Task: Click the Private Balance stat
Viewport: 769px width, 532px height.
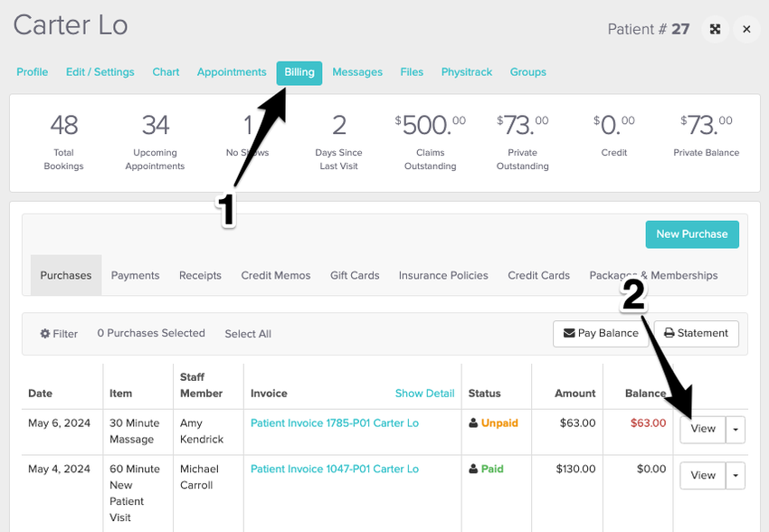Action: [x=707, y=136]
